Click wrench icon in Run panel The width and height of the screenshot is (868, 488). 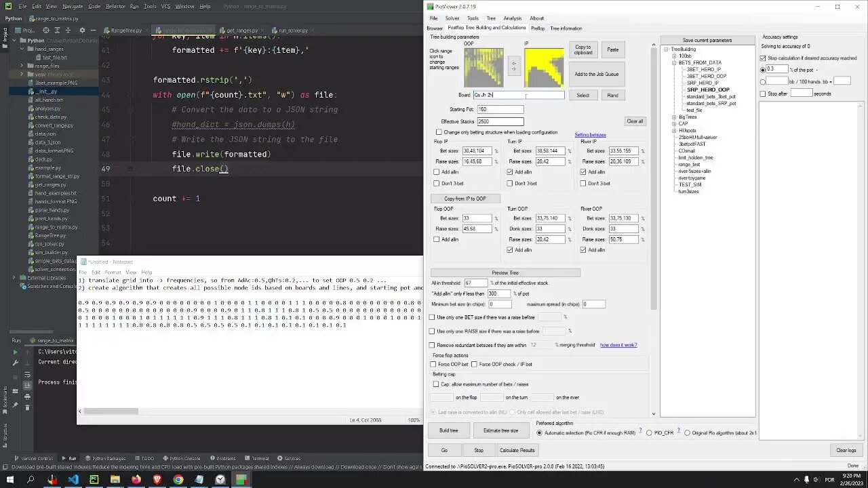click(x=15, y=362)
